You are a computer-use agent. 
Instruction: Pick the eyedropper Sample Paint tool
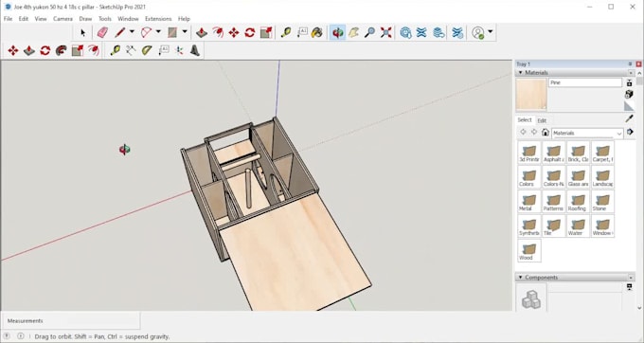tap(629, 119)
